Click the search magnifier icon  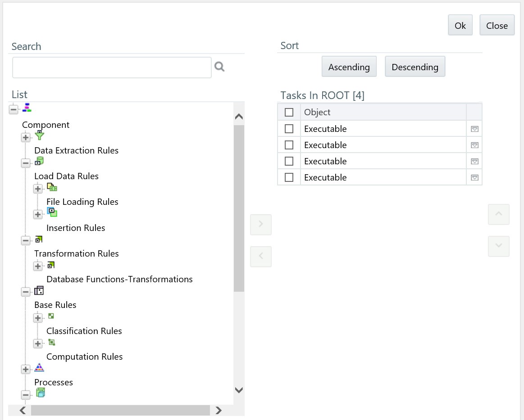[219, 67]
